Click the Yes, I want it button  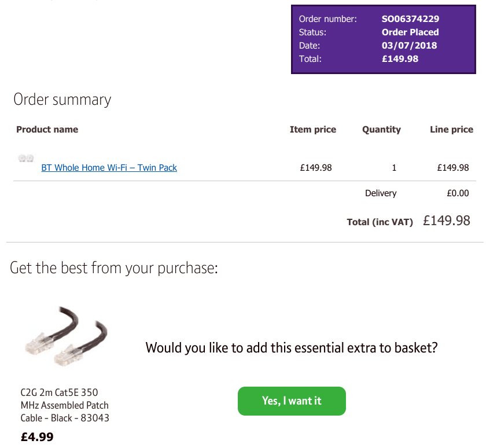(292, 401)
